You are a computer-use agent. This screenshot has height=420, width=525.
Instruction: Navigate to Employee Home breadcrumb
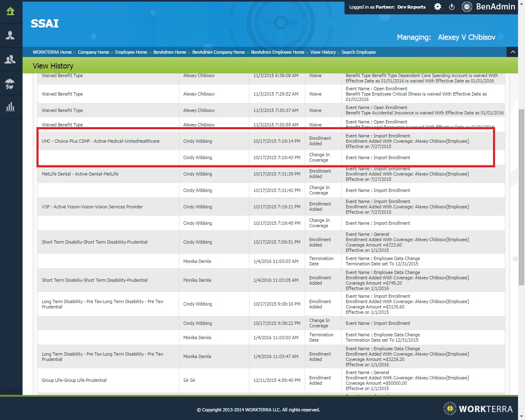[131, 52]
